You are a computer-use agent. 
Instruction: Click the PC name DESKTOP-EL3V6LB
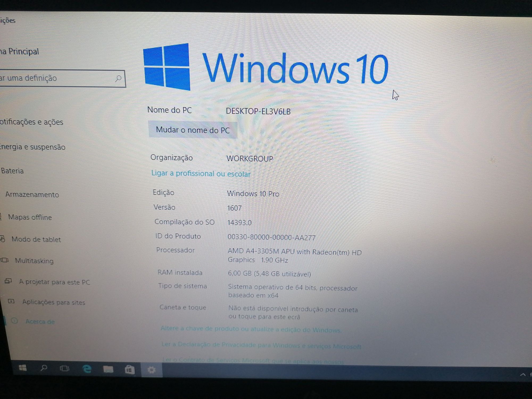258,111
